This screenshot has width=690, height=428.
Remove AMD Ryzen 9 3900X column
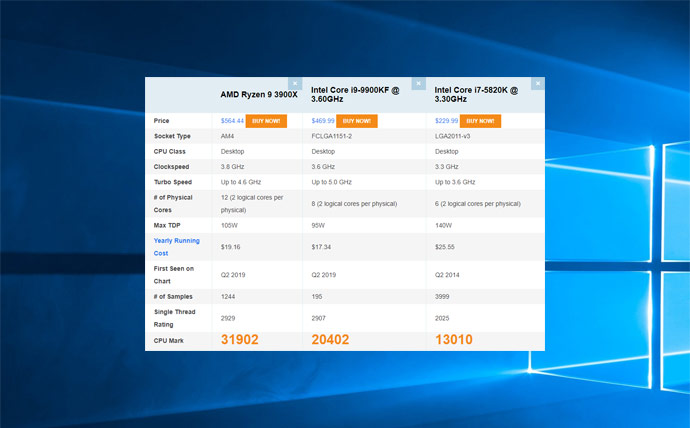click(x=295, y=83)
